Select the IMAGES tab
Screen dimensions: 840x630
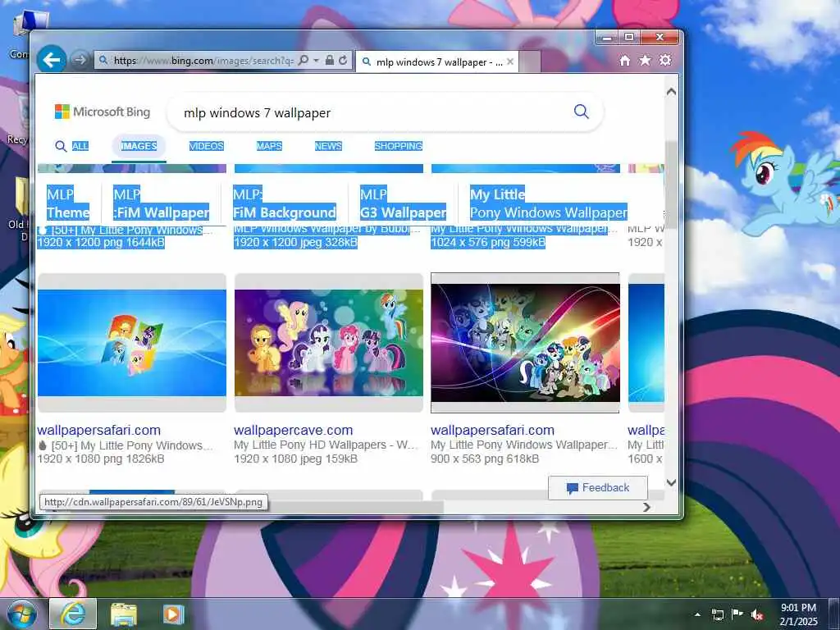point(139,146)
